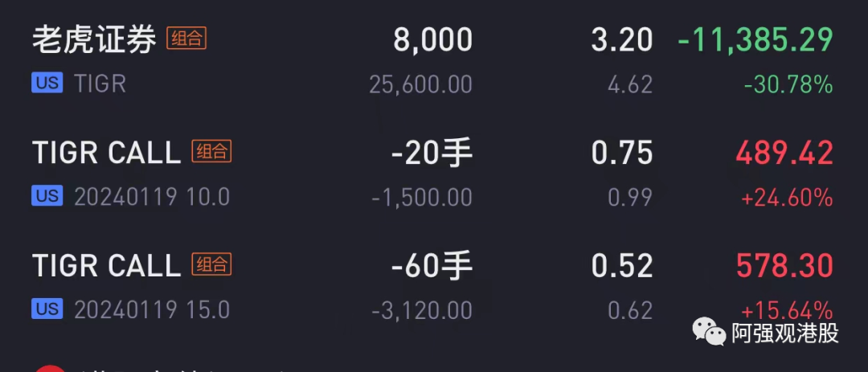868x372 pixels.
Task: Tap the -30.78% loss percentage
Action: point(788,84)
